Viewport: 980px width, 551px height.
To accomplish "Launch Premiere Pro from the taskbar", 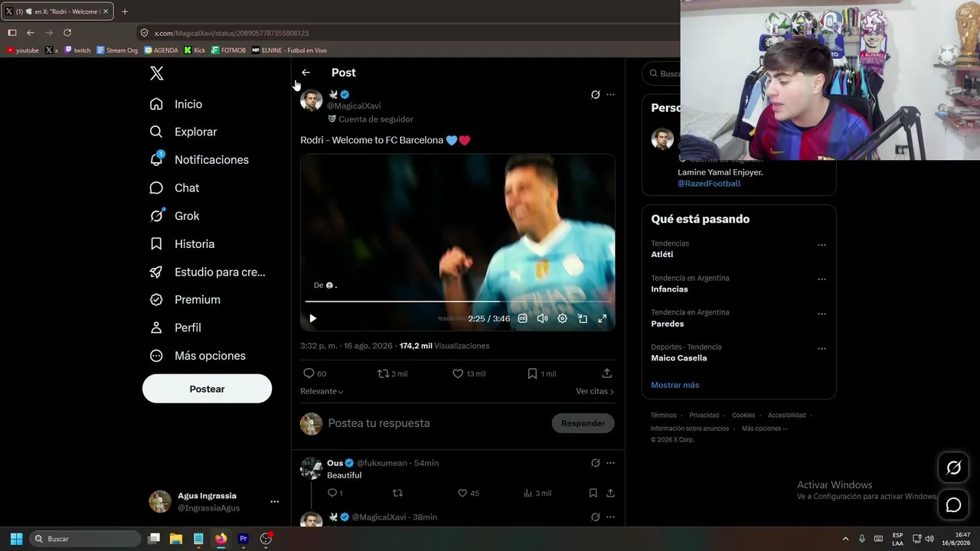I will point(243,539).
